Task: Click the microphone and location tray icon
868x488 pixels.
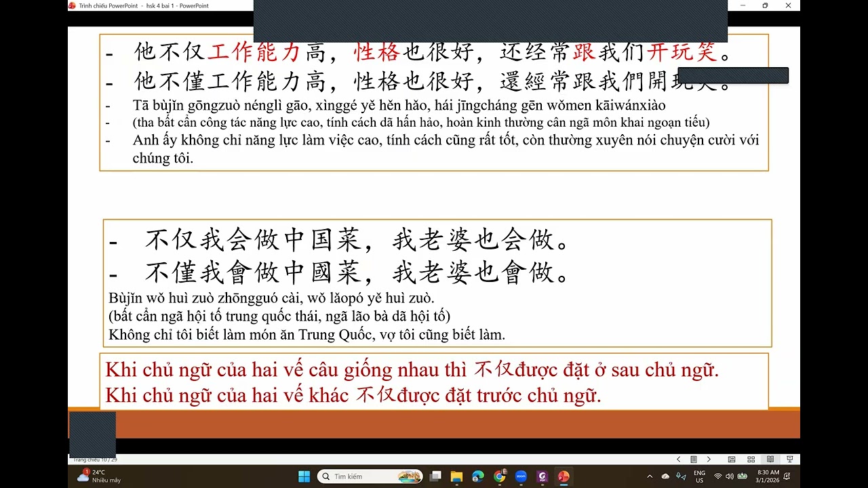Action: tap(681, 476)
